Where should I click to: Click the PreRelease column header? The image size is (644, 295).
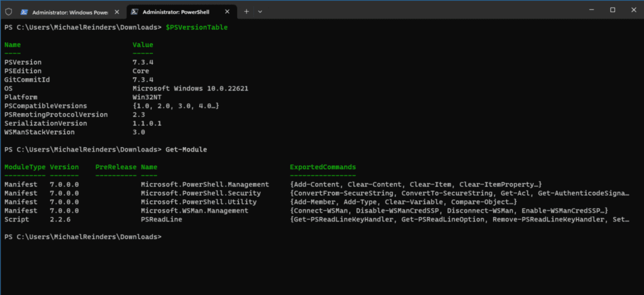[116, 167]
